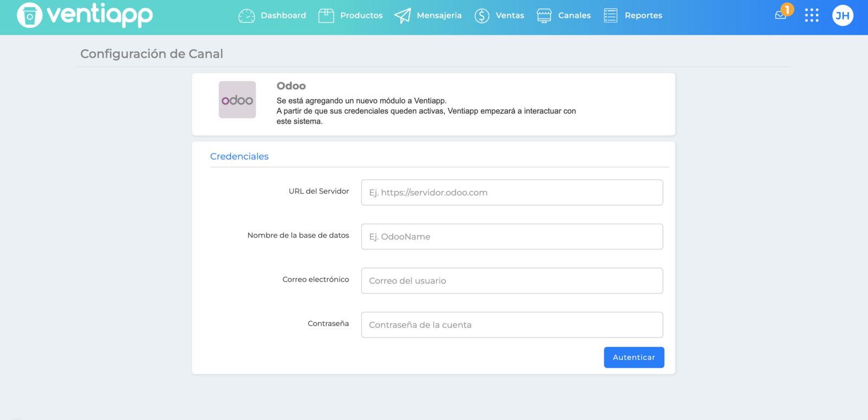This screenshot has height=420, width=868.
Task: Click the Dashboard gauge icon
Action: point(247,16)
